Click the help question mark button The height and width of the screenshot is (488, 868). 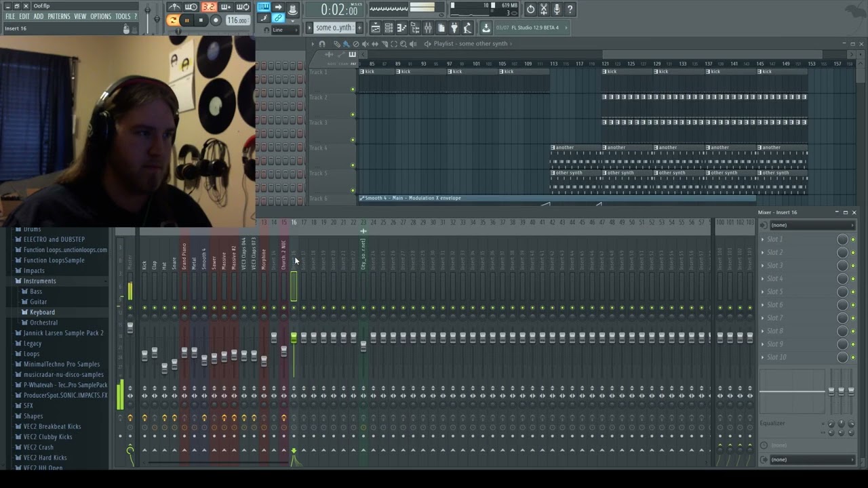[570, 9]
